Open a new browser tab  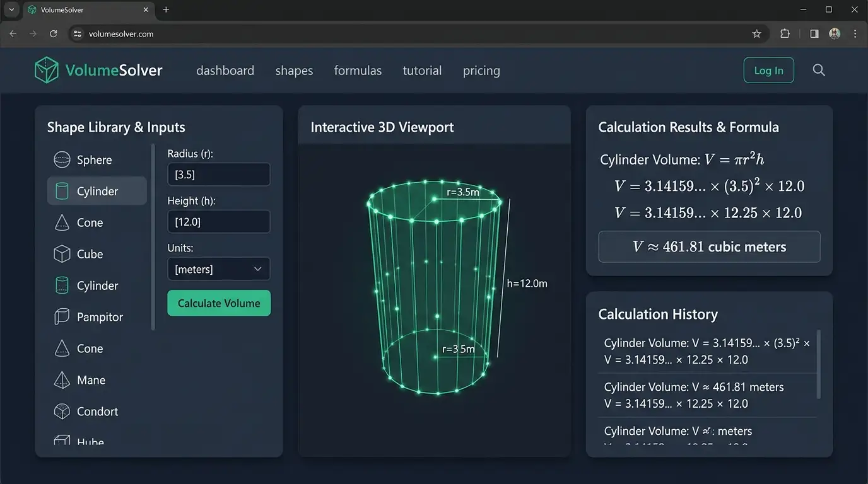pos(166,9)
